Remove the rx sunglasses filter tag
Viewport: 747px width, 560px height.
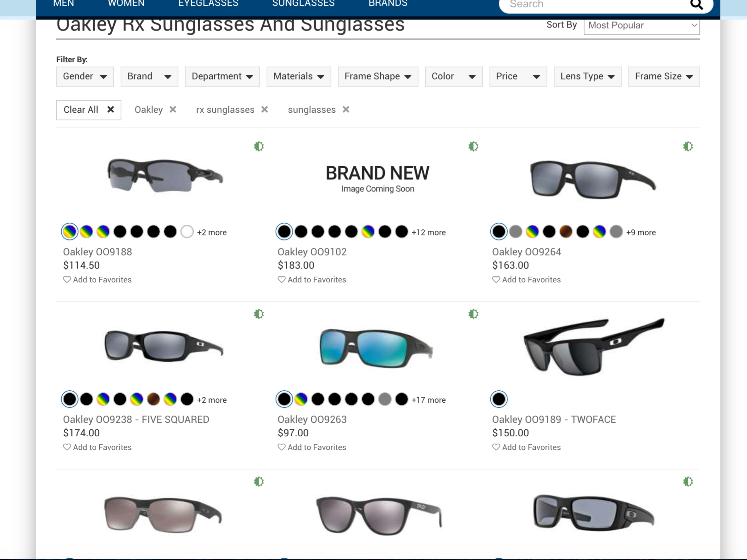[x=265, y=110]
